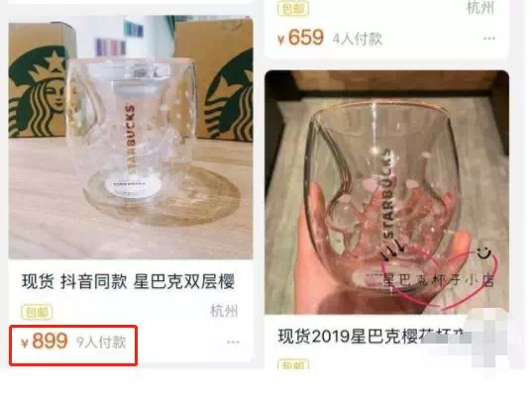Open the three-dot menu beside ¥659
The image size is (532, 397).
(x=489, y=39)
